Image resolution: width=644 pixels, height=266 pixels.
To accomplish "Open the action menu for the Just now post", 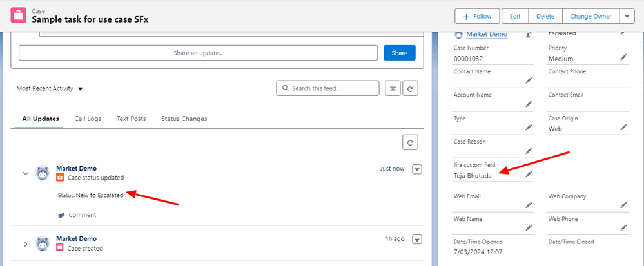I will [x=417, y=169].
